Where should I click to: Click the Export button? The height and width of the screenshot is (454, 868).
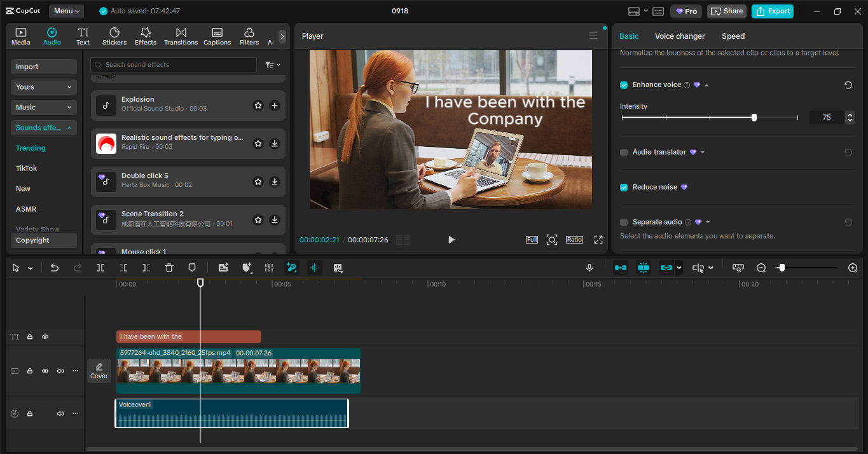point(773,11)
